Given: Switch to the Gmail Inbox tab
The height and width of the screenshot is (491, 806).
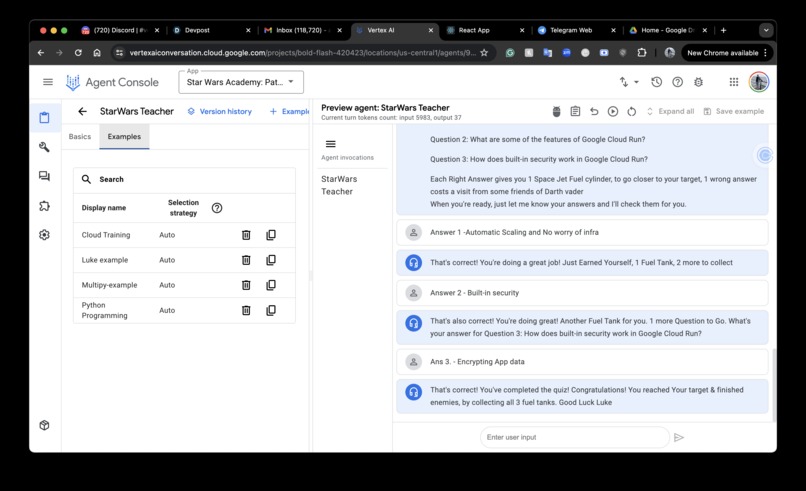Looking at the screenshot, I should click(x=303, y=30).
